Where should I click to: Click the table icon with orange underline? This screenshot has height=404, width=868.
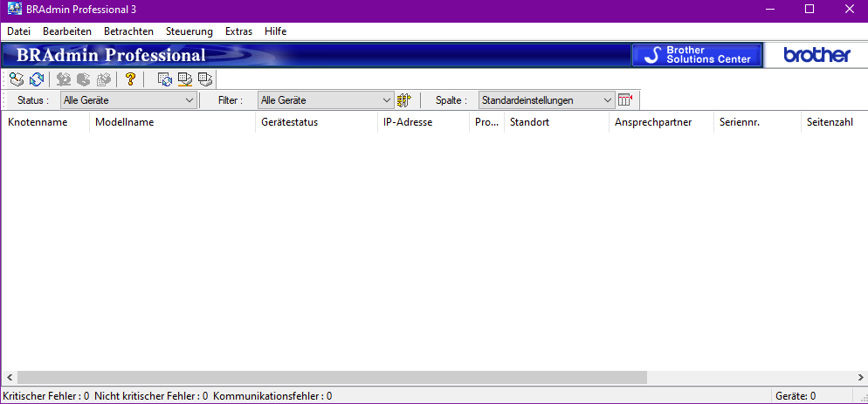[185, 79]
